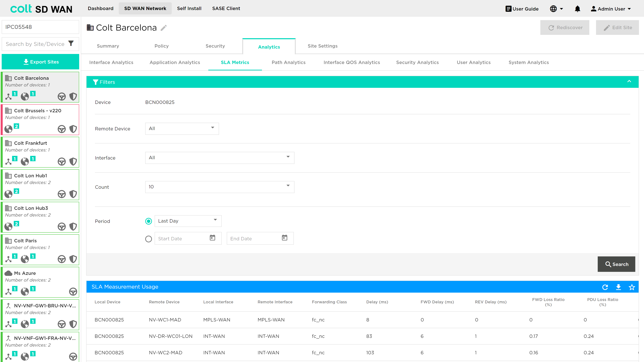The image size is (644, 362).
Task: Click the Search button
Action: [x=616, y=264]
